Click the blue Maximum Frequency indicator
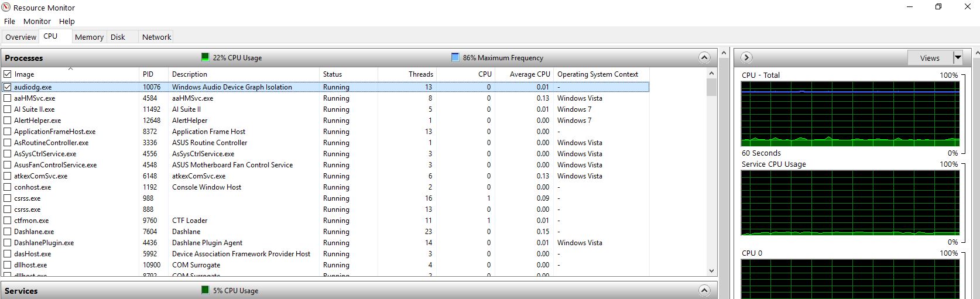The image size is (980, 299). [455, 57]
